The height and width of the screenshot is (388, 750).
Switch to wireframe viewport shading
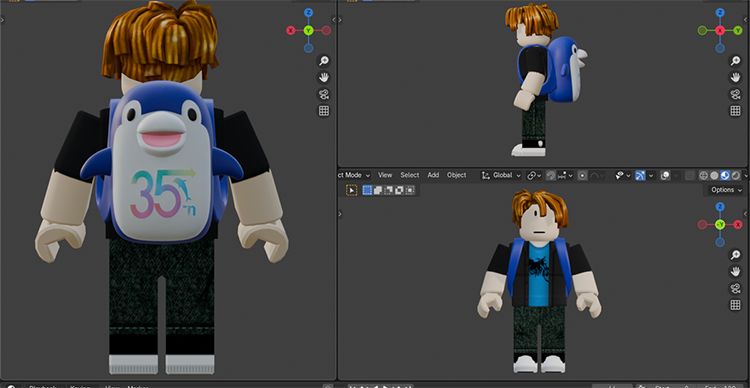704,176
